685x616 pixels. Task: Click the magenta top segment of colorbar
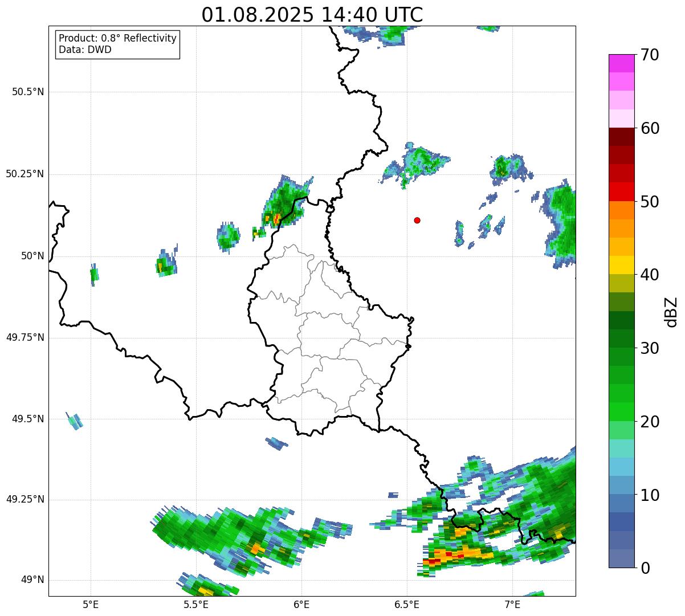coord(621,63)
